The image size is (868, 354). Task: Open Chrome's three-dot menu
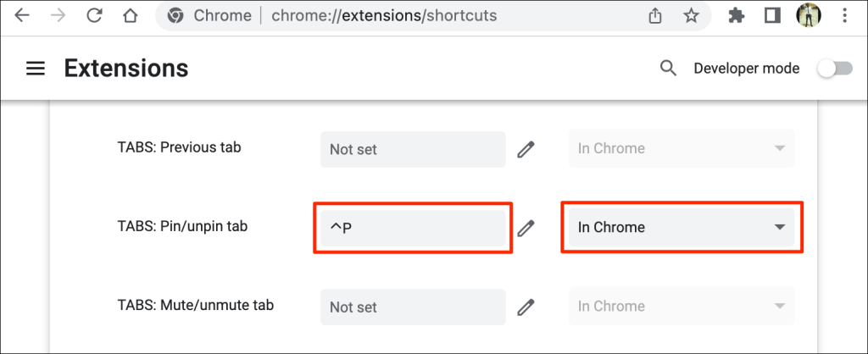844,15
